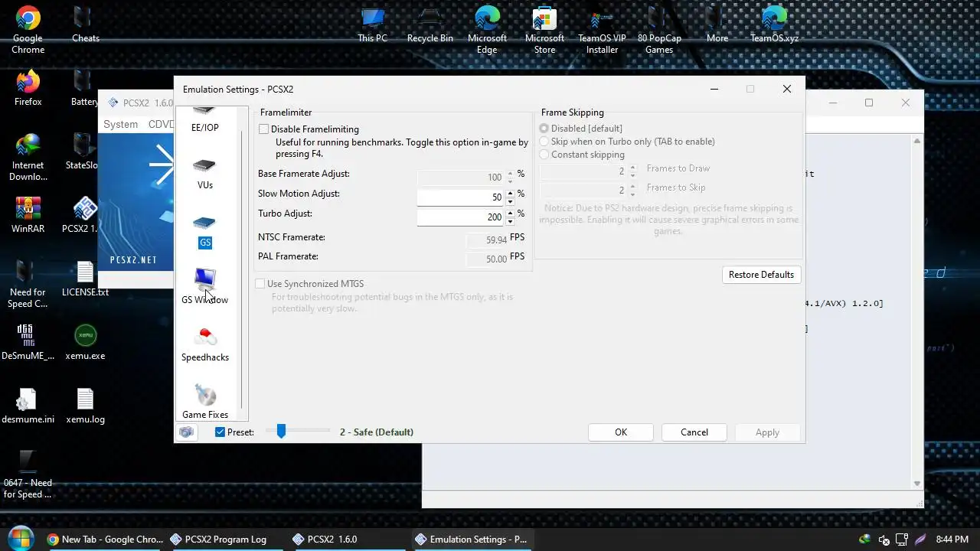The image size is (980, 551).
Task: Toggle the Preset checkbox
Action: (x=220, y=432)
